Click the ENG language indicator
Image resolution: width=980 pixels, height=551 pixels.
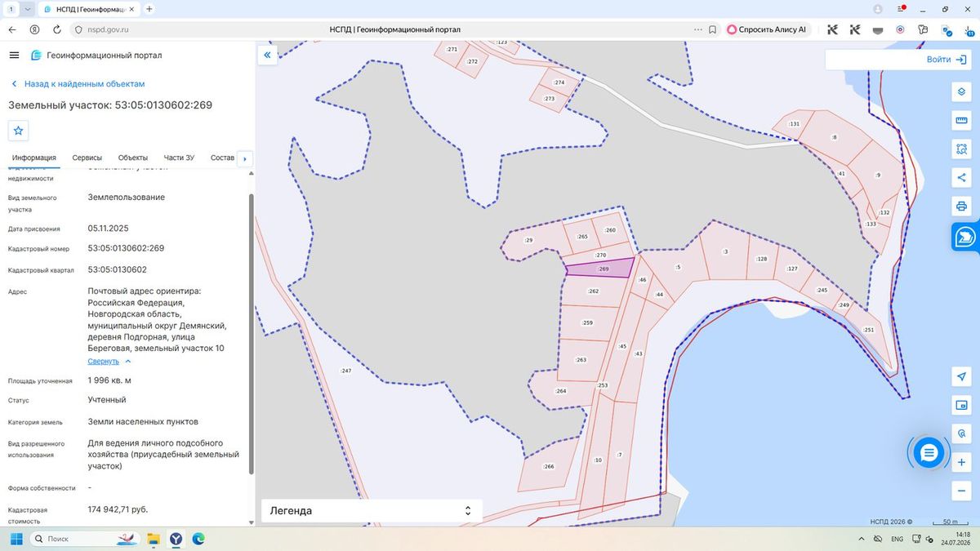pos(897,540)
